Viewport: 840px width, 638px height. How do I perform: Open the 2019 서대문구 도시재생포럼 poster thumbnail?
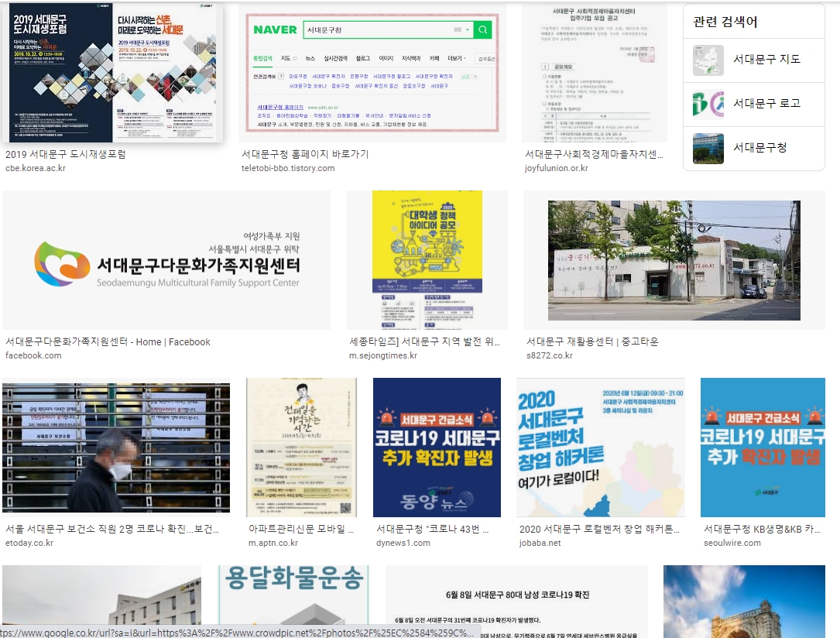[112, 72]
